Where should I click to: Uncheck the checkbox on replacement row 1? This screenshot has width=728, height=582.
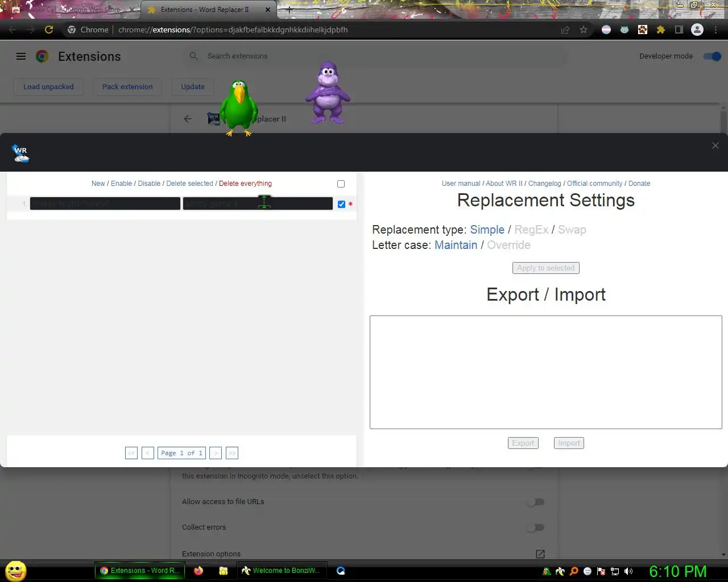click(x=341, y=204)
